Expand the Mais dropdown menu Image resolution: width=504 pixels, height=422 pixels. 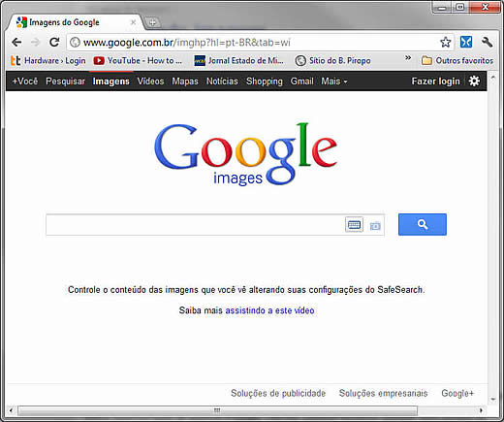tap(334, 81)
